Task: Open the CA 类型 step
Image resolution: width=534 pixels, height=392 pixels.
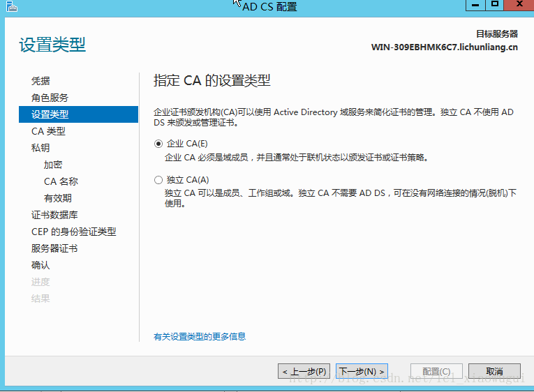Action: click(48, 131)
